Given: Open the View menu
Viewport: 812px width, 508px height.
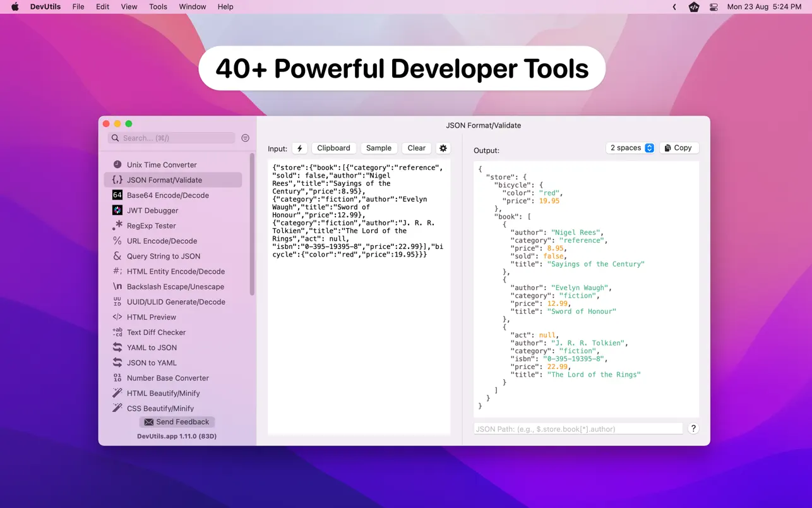Looking at the screenshot, I should tap(129, 7).
